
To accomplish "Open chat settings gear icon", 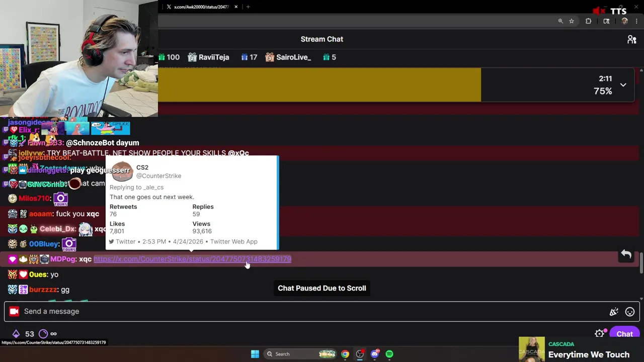I will point(599,334).
